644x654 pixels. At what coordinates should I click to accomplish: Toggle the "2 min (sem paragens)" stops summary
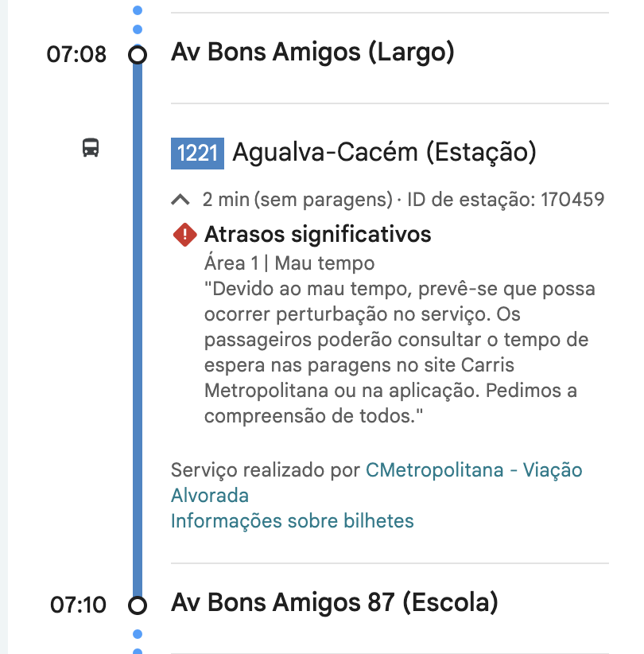297,199
